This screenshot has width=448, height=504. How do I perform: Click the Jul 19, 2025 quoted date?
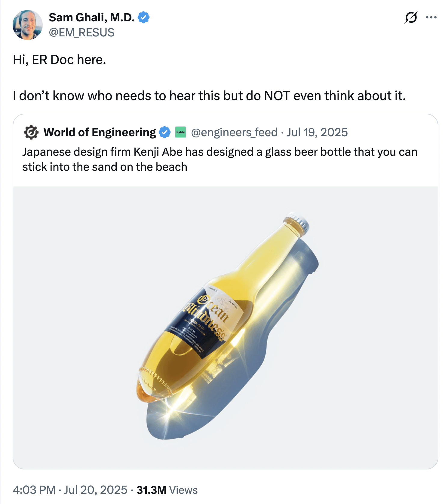point(317,132)
